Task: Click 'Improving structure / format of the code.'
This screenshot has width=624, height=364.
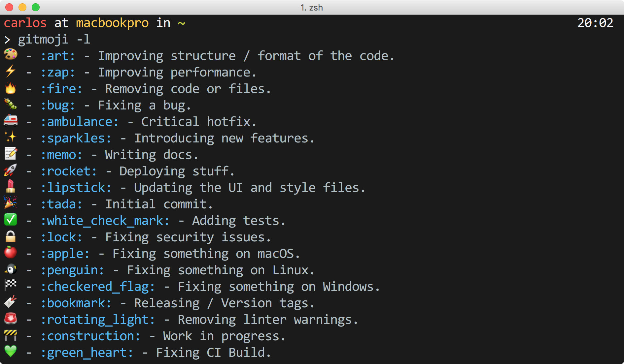Action: pyautogui.click(x=246, y=56)
